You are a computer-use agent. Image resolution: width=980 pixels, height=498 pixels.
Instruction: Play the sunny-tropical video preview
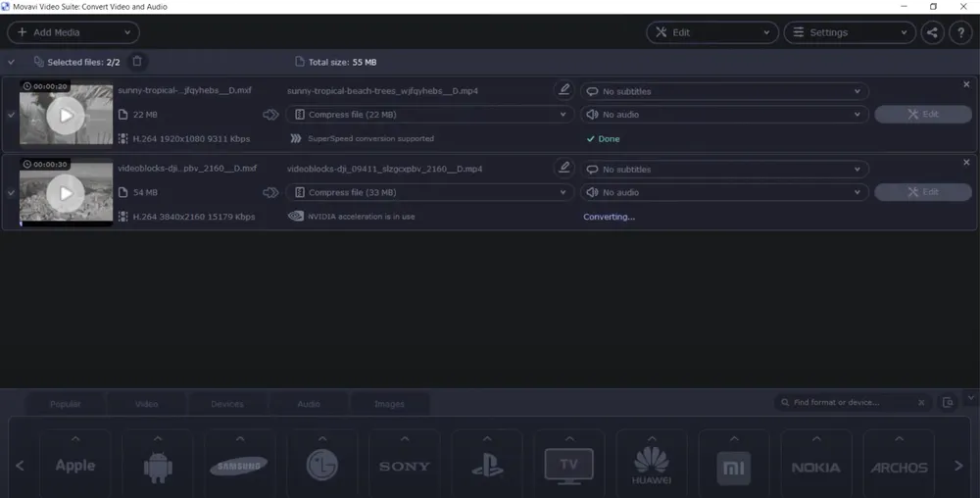pos(66,115)
